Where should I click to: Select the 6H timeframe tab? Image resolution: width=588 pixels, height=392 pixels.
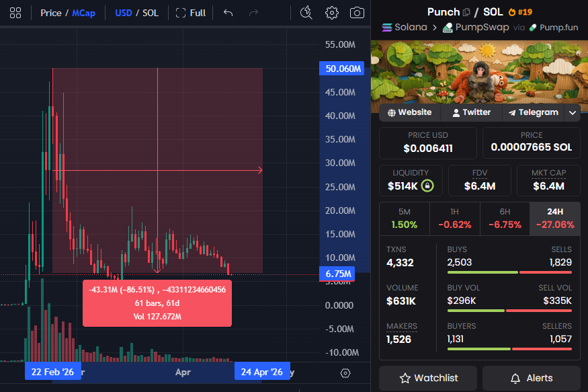[505, 219]
